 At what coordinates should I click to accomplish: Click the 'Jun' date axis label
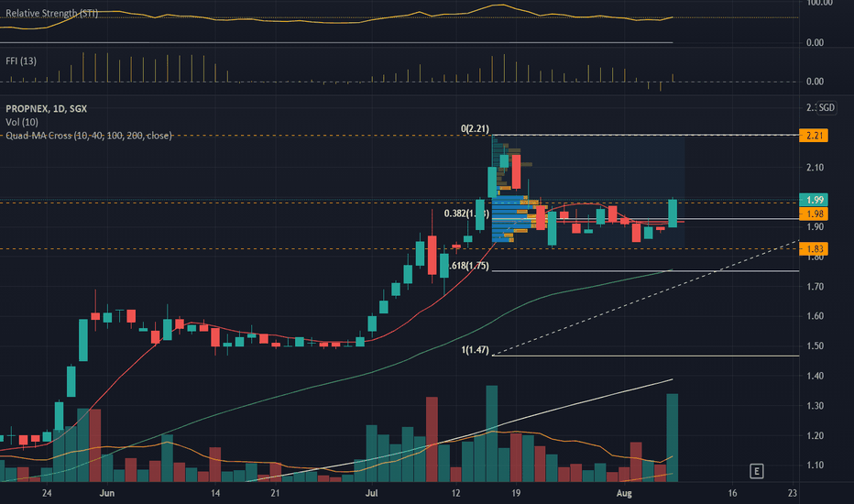[x=107, y=493]
